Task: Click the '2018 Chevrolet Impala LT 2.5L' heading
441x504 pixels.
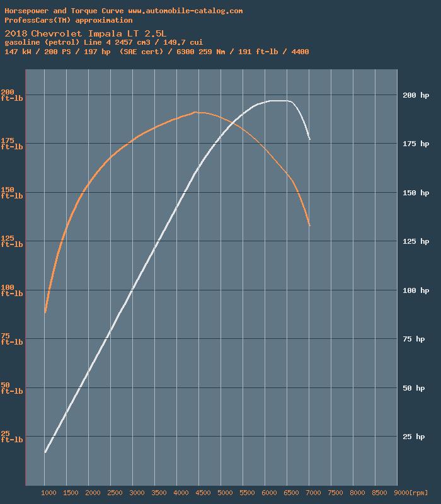Action: point(86,33)
